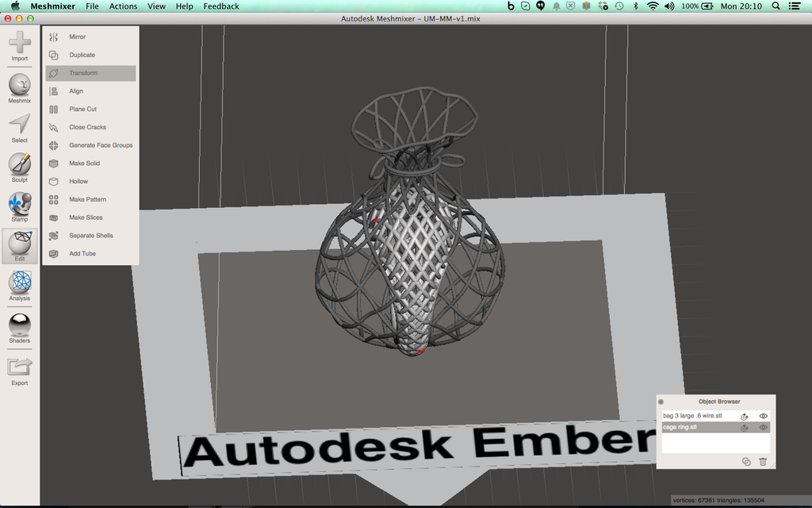Activate the Sculpt brush tool

[x=20, y=167]
